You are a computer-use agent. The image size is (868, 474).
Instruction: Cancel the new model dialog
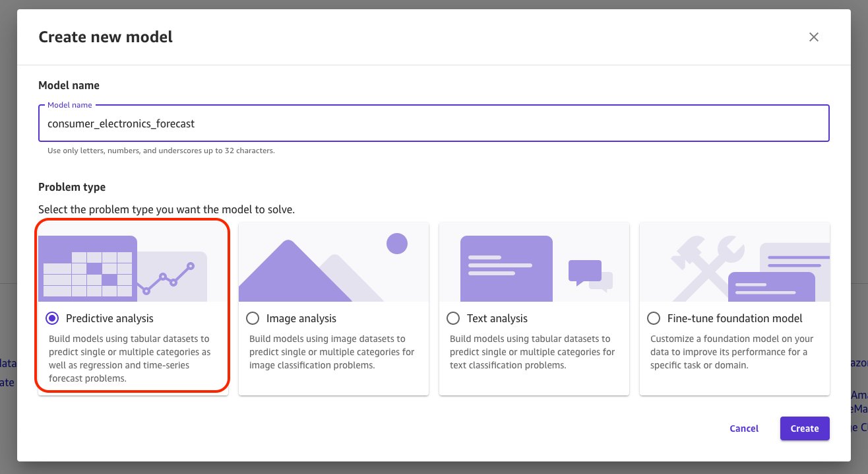click(x=744, y=428)
